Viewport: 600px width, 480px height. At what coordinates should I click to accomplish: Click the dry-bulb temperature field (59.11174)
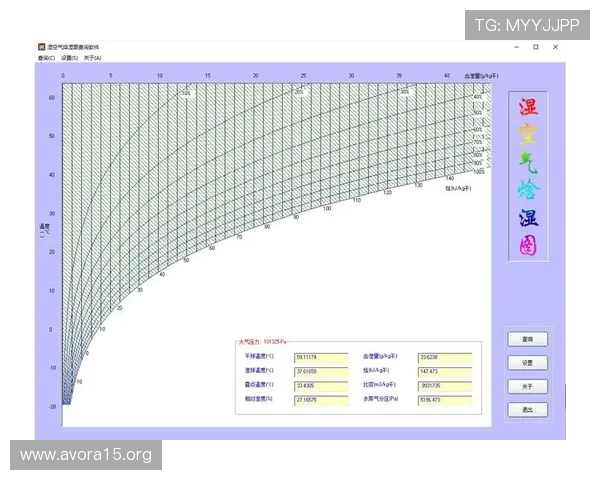320,356
